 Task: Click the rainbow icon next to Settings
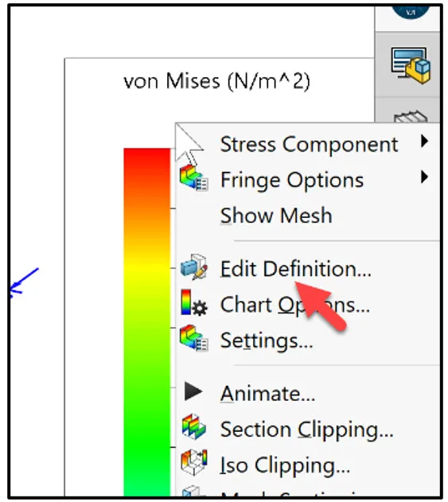(x=193, y=338)
